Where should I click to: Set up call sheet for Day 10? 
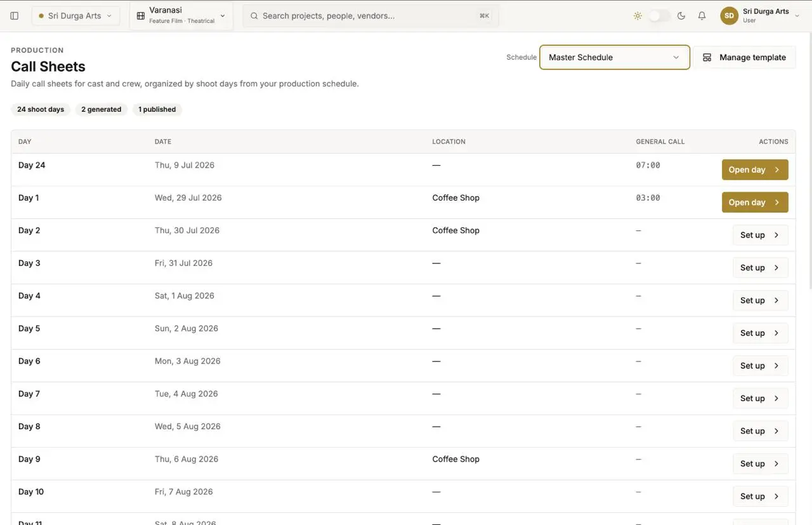click(x=760, y=496)
